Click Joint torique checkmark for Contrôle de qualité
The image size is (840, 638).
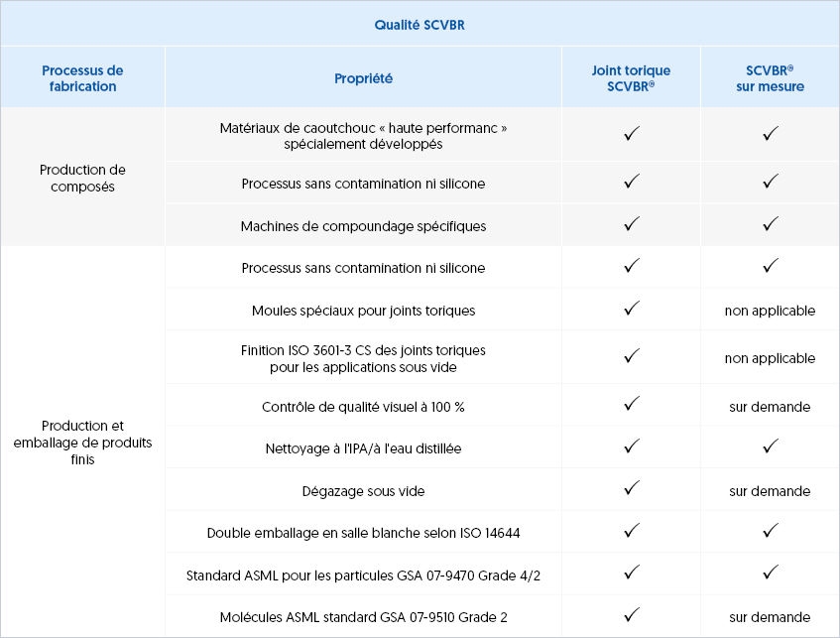[631, 404]
